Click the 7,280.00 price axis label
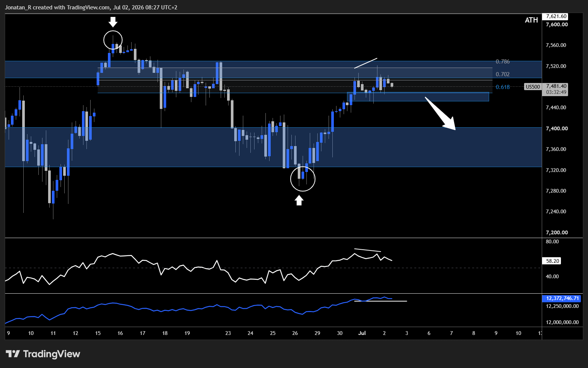Screen dimensions: 588x368 point(556,191)
